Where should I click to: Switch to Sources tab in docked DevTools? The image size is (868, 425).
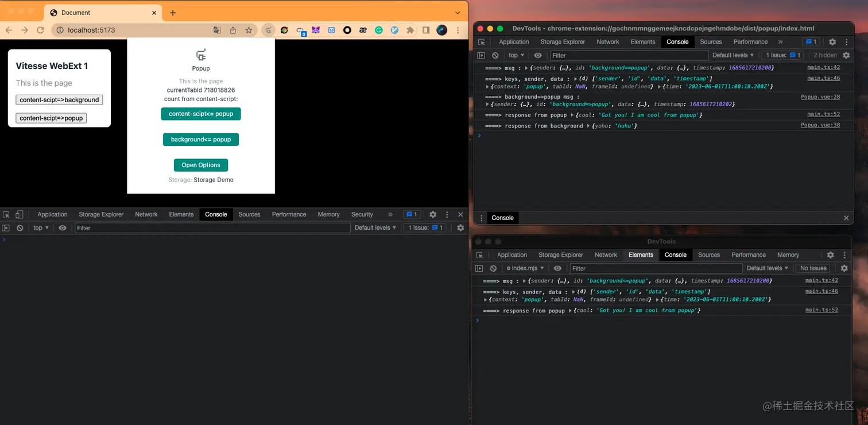pos(249,214)
